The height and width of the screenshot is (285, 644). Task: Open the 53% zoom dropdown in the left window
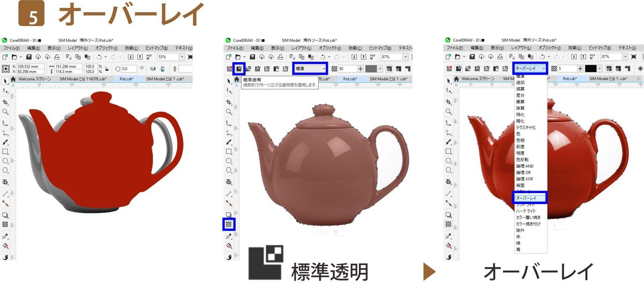coord(182,56)
